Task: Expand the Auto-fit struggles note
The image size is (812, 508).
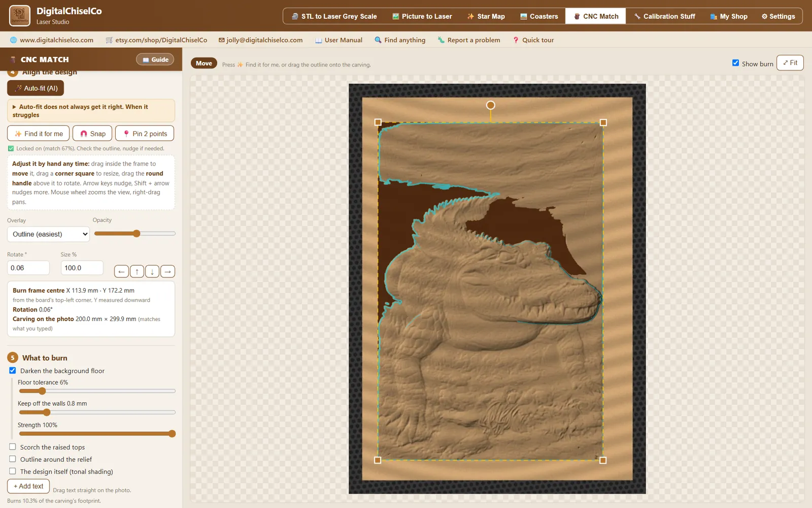Action: [x=91, y=111]
